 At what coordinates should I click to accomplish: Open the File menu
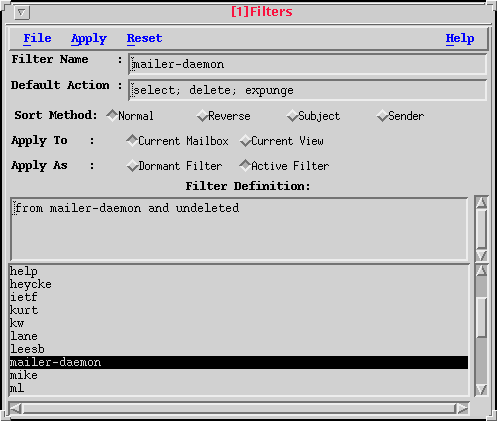37,38
